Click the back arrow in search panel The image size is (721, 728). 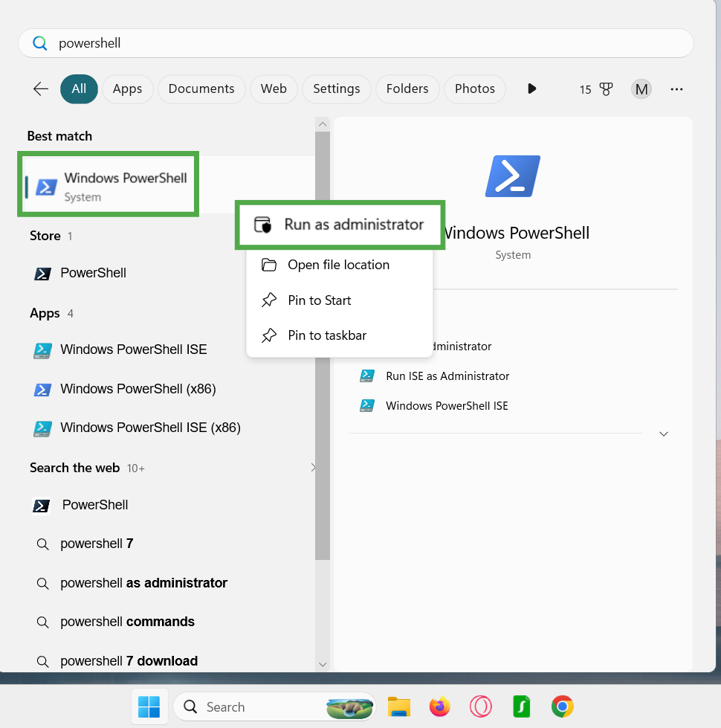[x=41, y=88]
